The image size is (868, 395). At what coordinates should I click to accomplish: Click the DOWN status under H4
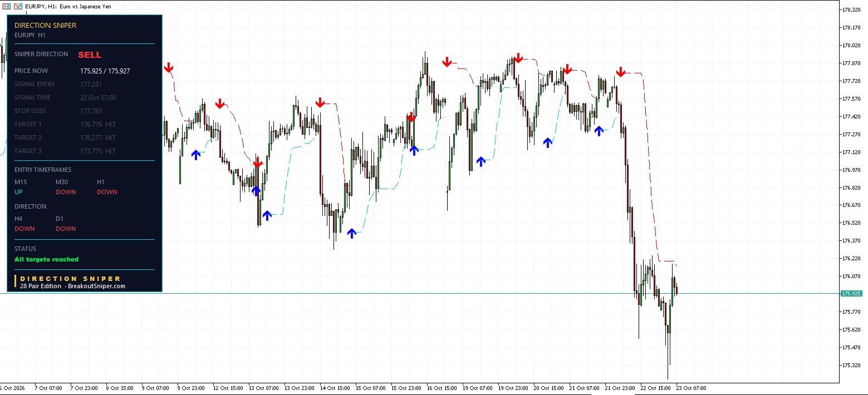(24, 229)
